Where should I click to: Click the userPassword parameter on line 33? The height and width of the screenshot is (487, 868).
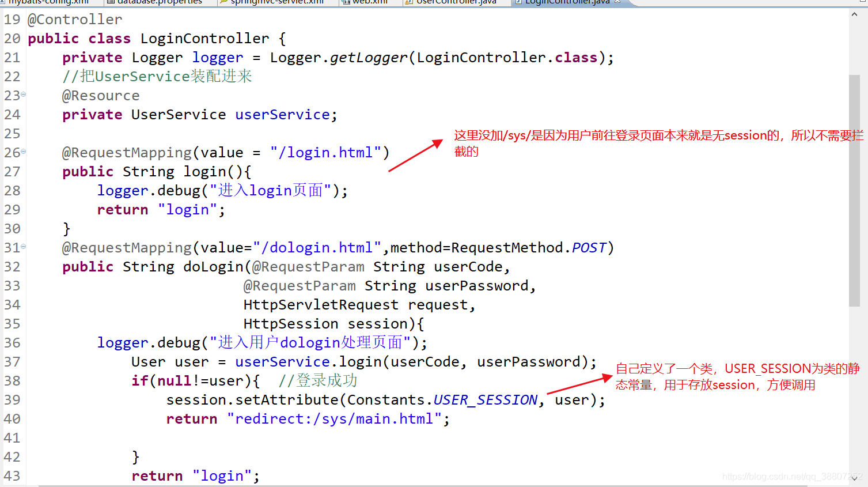[477, 286]
